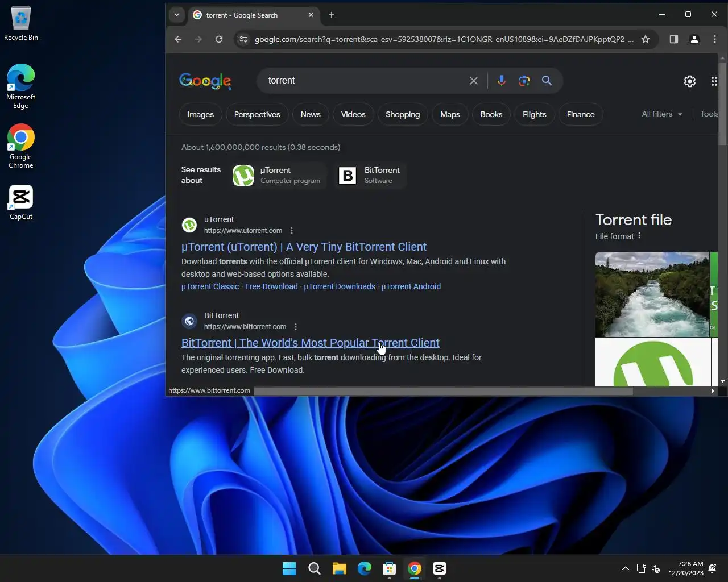The width and height of the screenshot is (728, 582).
Task: Show hidden system tray icons
Action: click(x=626, y=568)
